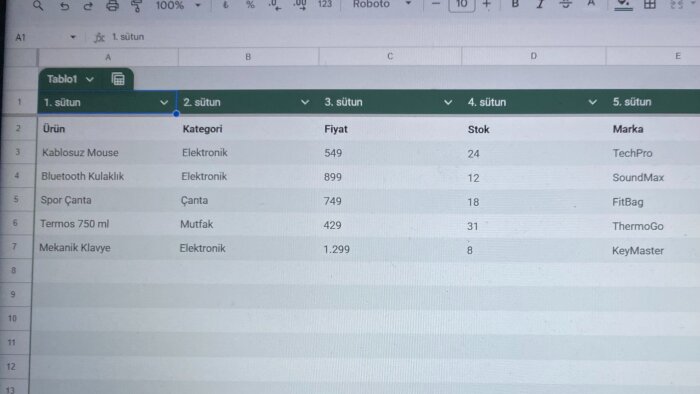This screenshot has width=700, height=394.
Task: Open the search menus magnifier icon
Action: (38, 5)
